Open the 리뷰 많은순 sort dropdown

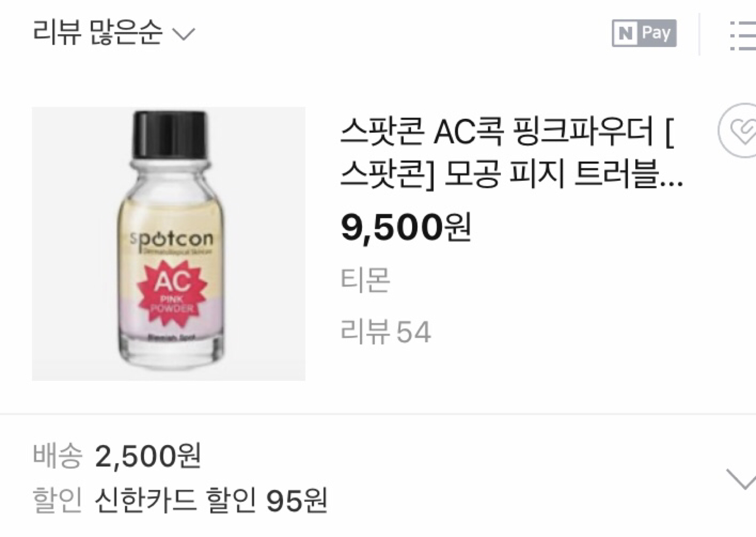[x=113, y=33]
